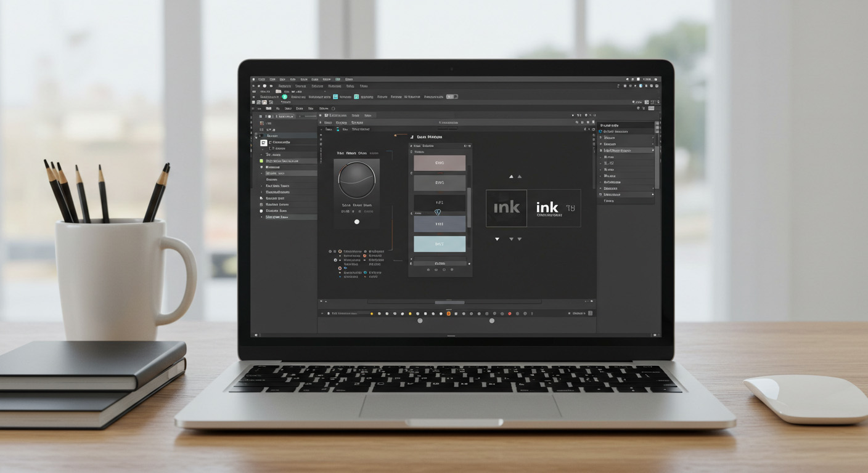
Task: Select the diamond keyframe icon between color swatches
Action: 438,212
